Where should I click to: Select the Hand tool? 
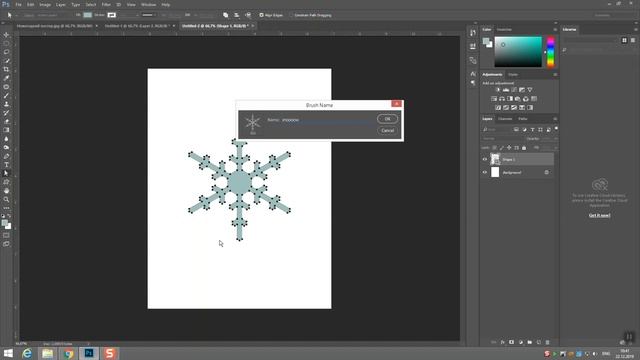6,191
